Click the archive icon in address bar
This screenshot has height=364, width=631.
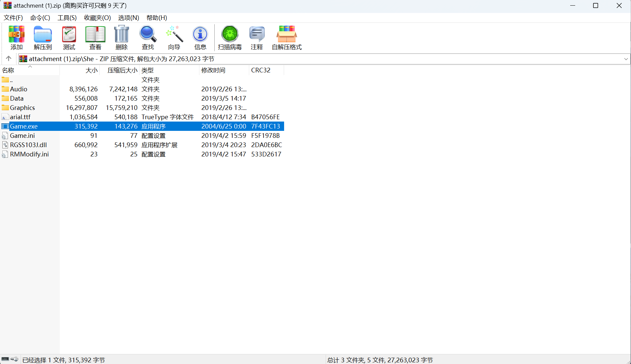click(x=23, y=59)
